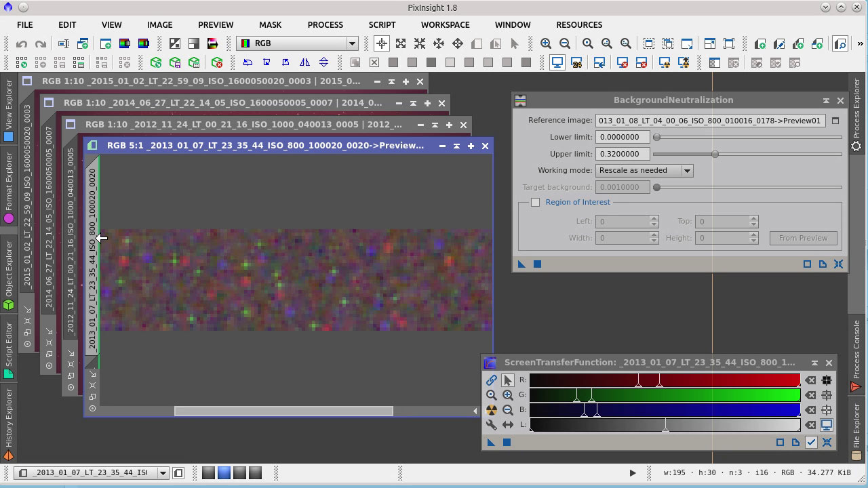Reset the red channel in STF

(810, 380)
